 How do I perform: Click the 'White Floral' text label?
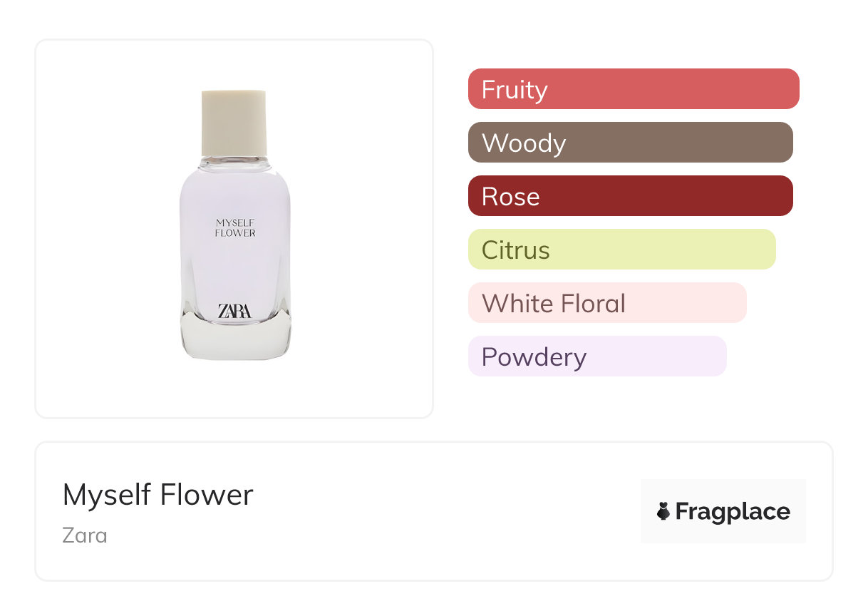553,303
